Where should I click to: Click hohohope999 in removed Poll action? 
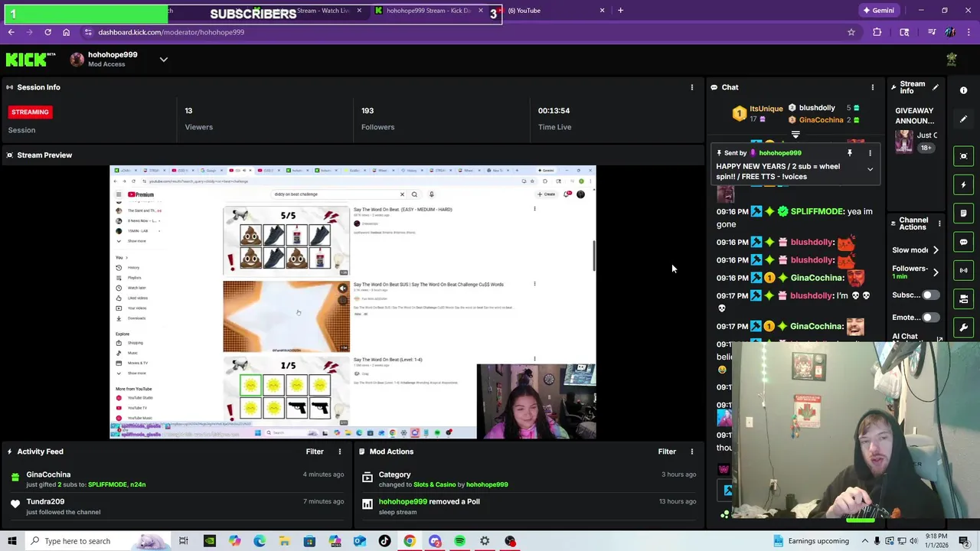403,501
